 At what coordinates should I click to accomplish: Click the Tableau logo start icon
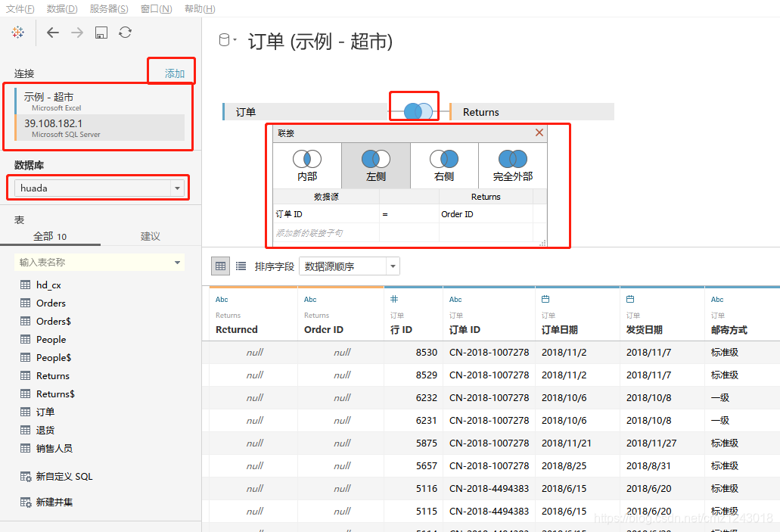18,33
